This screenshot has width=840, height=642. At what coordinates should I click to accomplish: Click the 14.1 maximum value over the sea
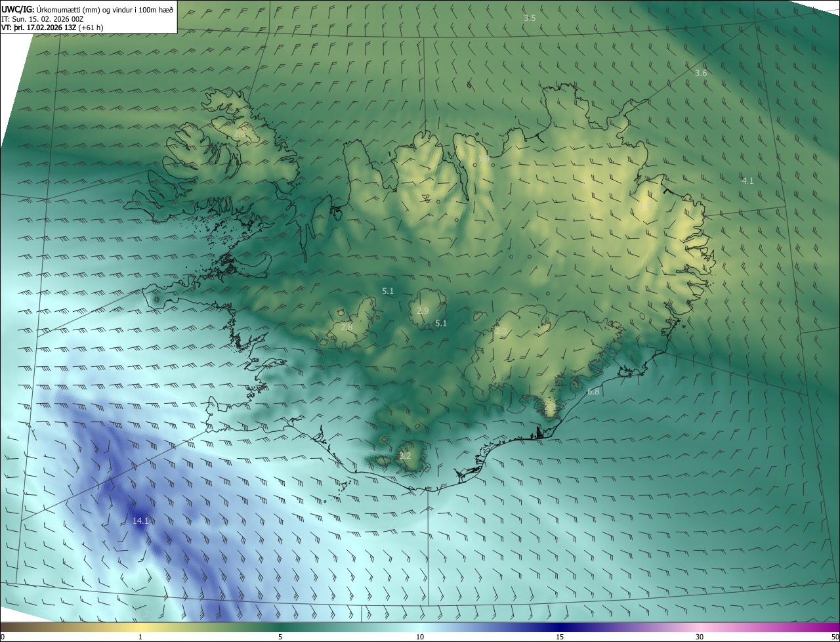pos(140,521)
